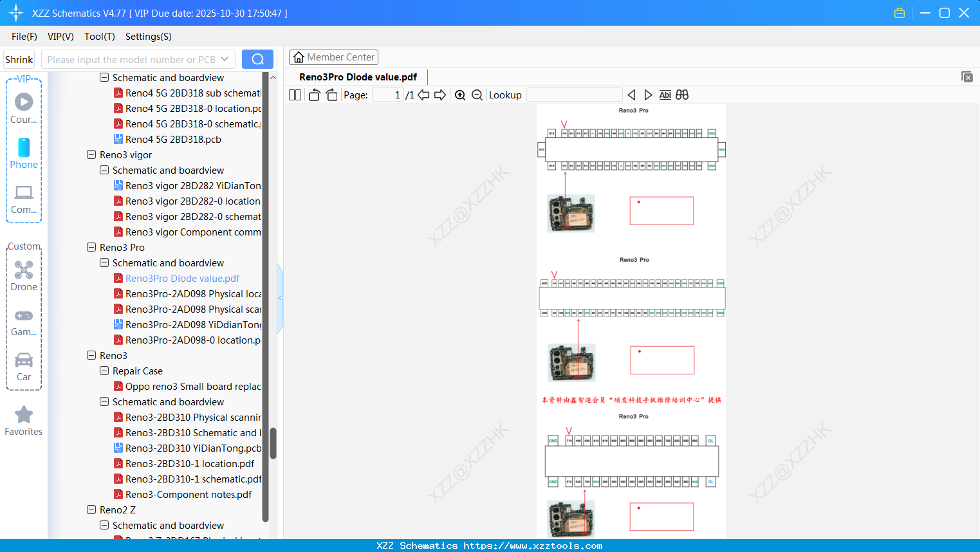Open the Drone category

point(24,276)
